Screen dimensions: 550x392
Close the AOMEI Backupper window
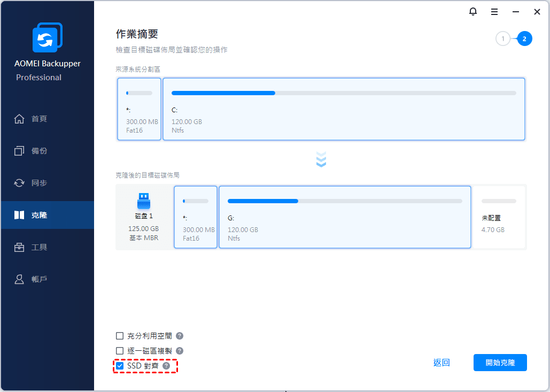coord(537,12)
